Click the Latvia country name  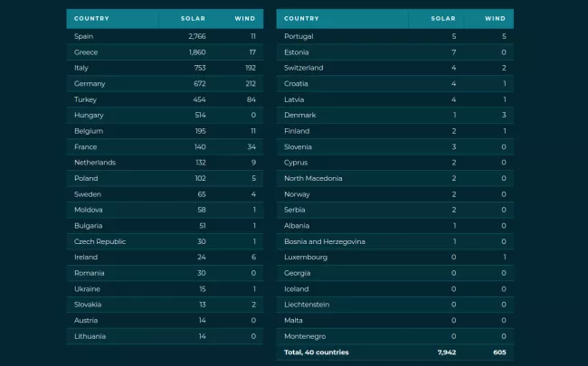(294, 99)
